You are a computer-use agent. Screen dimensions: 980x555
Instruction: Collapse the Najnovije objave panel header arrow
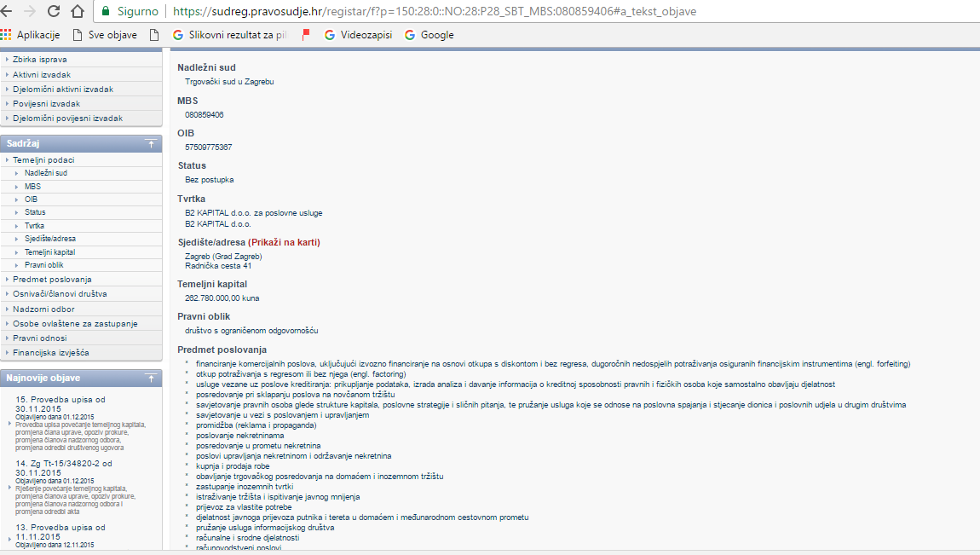click(x=150, y=377)
